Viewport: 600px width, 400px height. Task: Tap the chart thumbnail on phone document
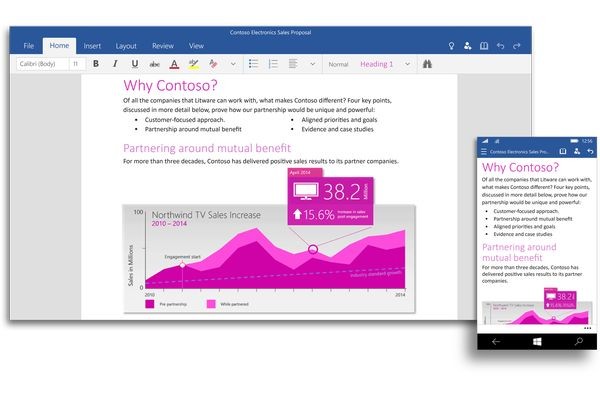[x=536, y=307]
